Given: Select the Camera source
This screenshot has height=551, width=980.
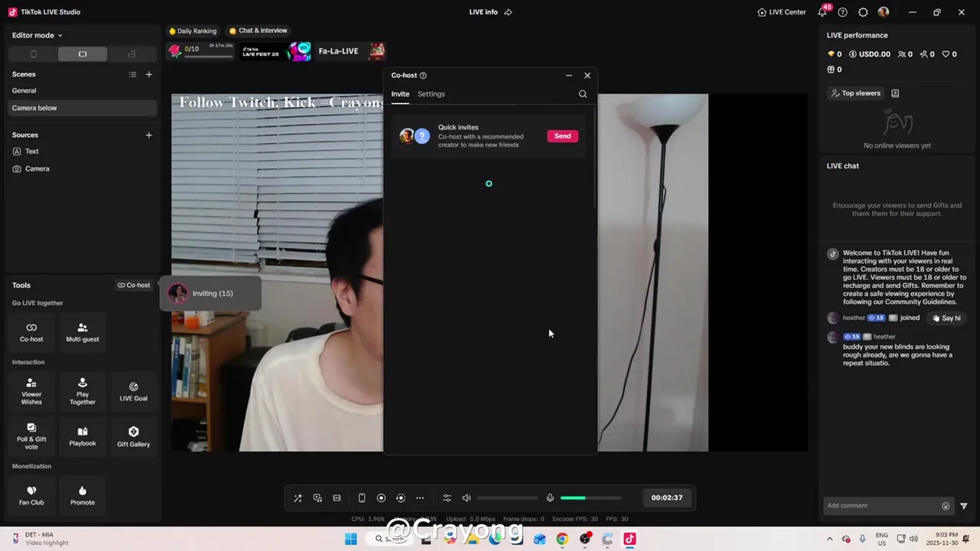Looking at the screenshot, I should click(x=80, y=168).
